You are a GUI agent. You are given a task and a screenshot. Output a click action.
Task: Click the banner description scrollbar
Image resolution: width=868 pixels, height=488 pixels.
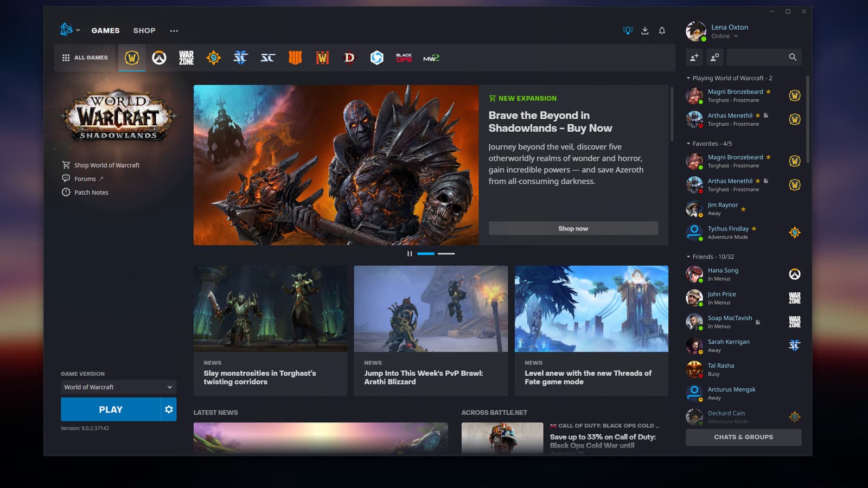(x=672, y=114)
